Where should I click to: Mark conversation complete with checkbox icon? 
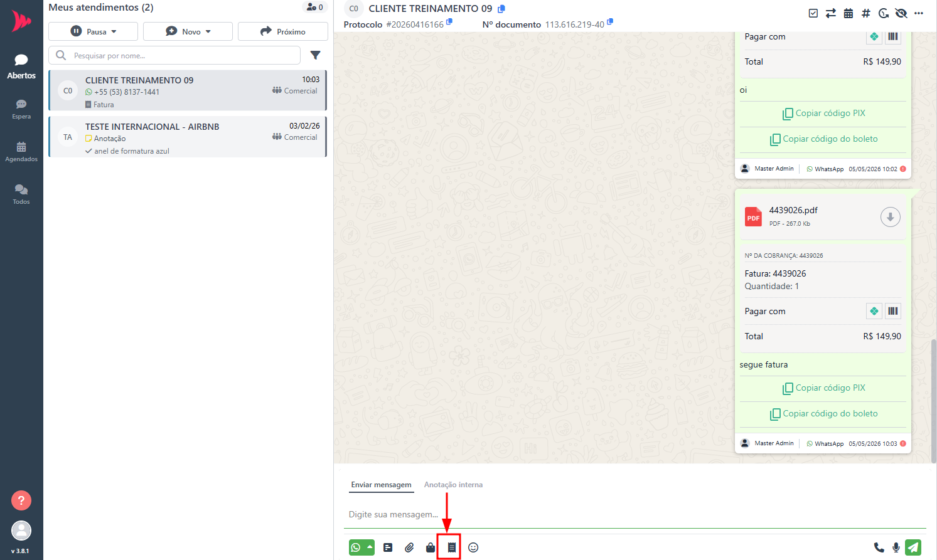tap(813, 13)
